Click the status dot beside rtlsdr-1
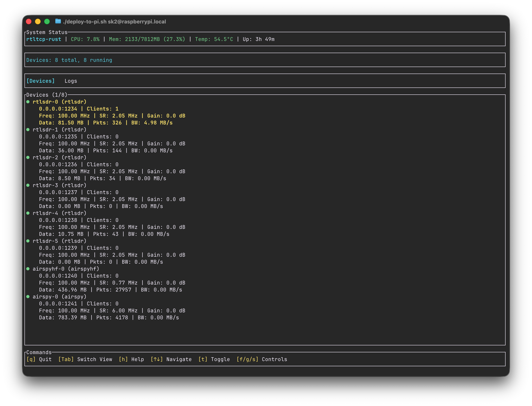Image resolution: width=532 pixels, height=406 pixels. [x=28, y=129]
